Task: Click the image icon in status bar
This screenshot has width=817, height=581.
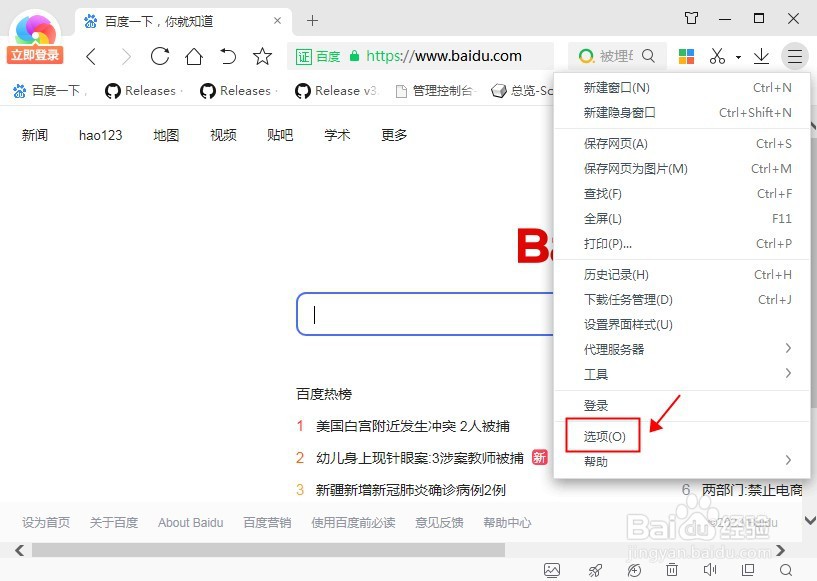Action: click(x=552, y=570)
